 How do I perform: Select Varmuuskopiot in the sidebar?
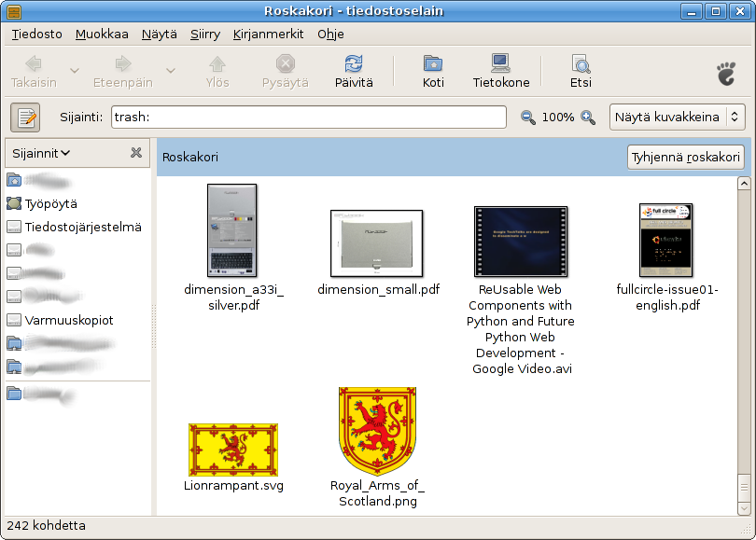(x=69, y=320)
